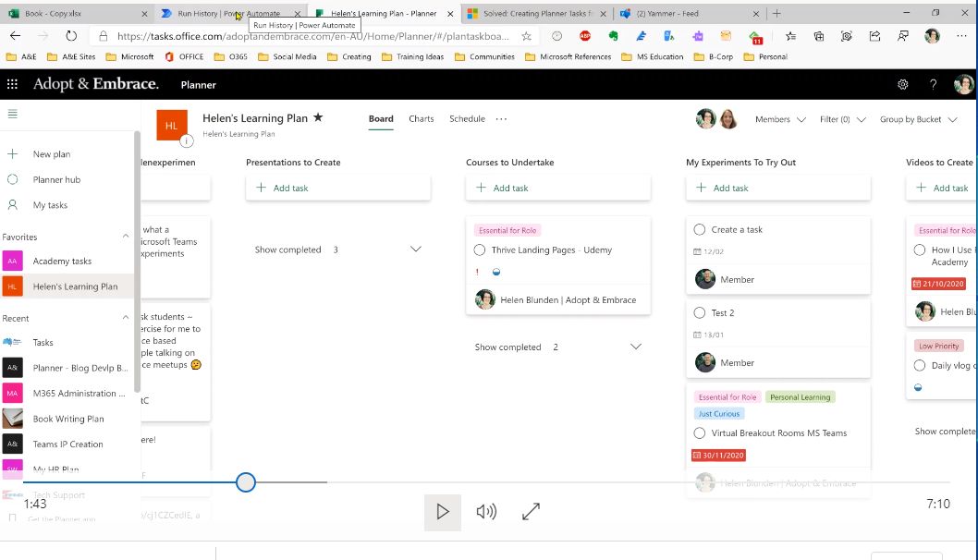Toggle video mute speaker icon

click(486, 512)
